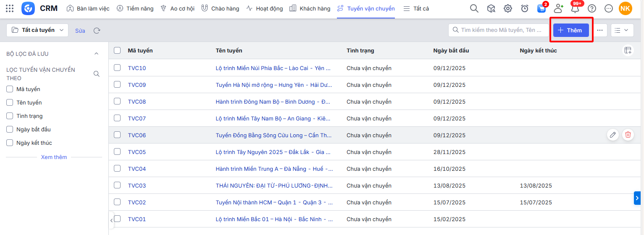Click the global search magnifier icon
Viewport: 644px width, 235px height.
(x=474, y=8)
